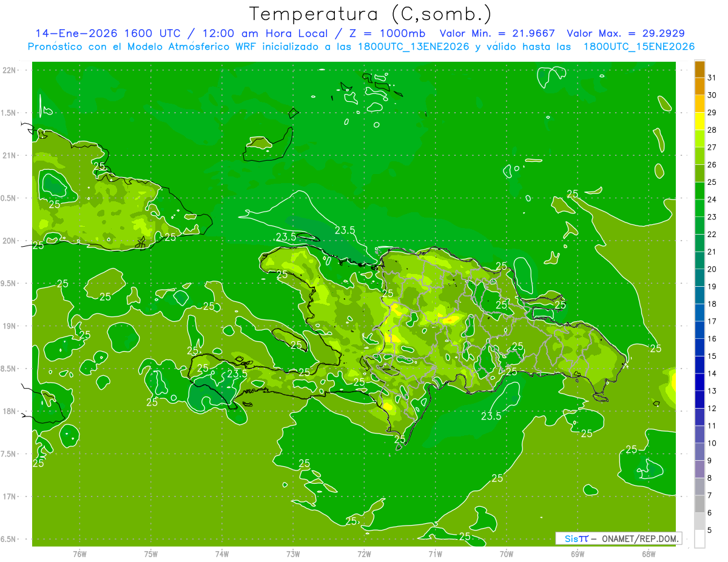Click the "76W" longitude axis label
The height and width of the screenshot is (562, 728).
click(x=79, y=554)
